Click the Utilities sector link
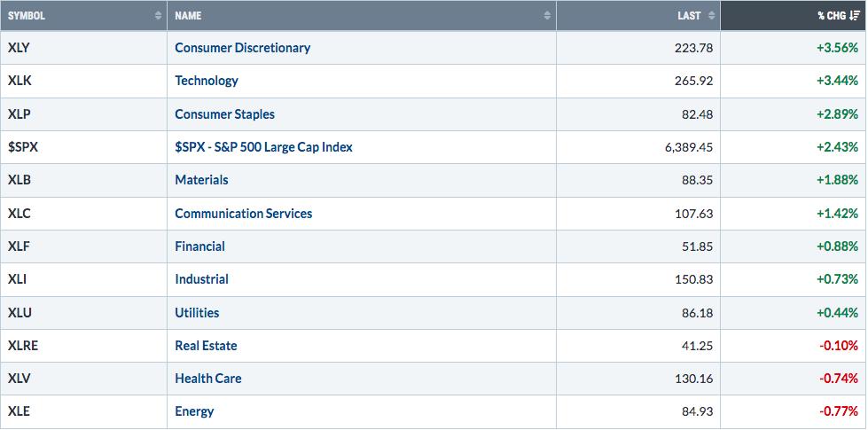Image resolution: width=868 pixels, height=430 pixels. coord(197,313)
